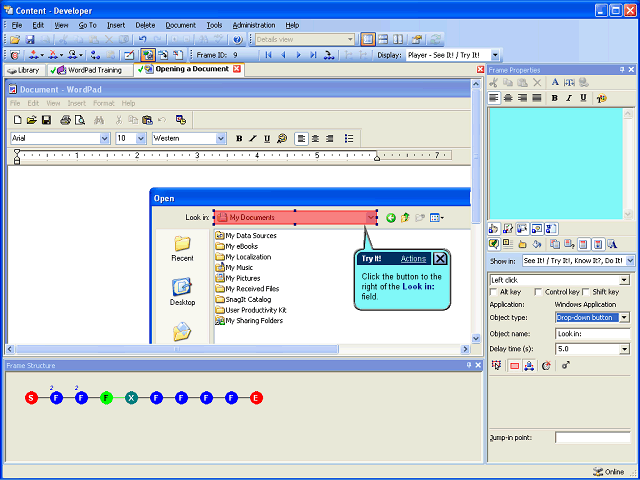Click the pointing hand icon below bubble editor
The image size is (640, 480).
point(493,229)
